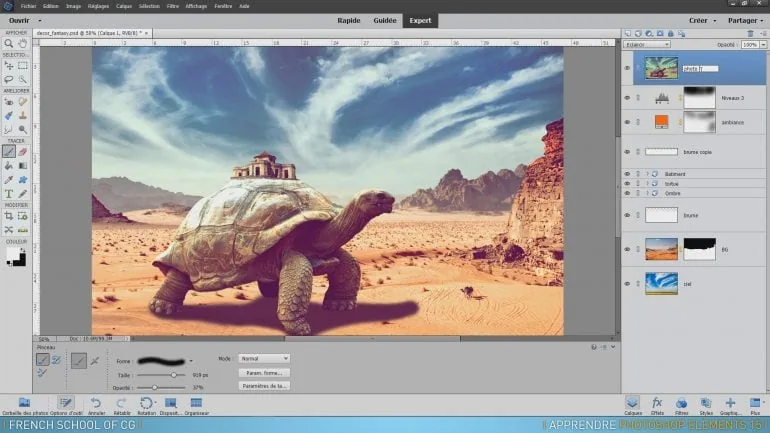Hide the ambiance layer

[627, 122]
